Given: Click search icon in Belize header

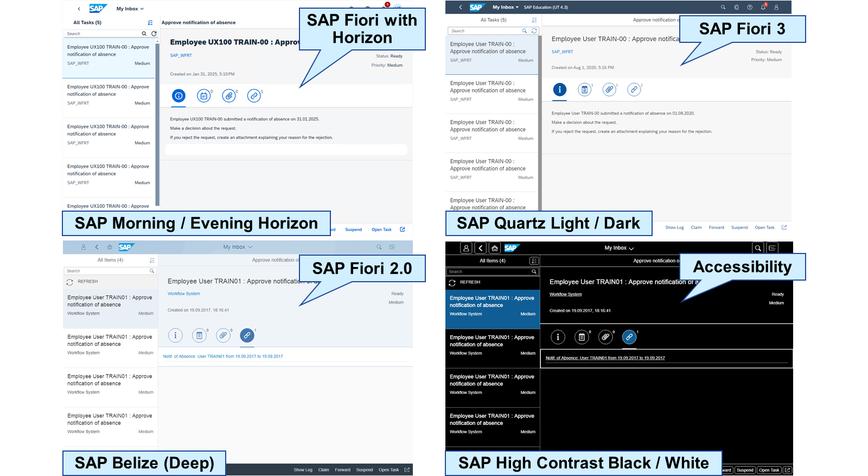Looking at the screenshot, I should (379, 247).
